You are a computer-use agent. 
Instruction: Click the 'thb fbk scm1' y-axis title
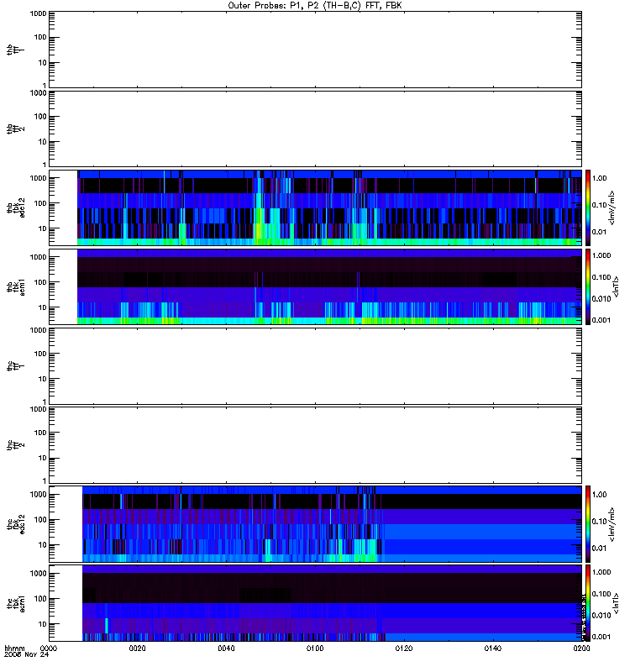[x=15, y=286]
